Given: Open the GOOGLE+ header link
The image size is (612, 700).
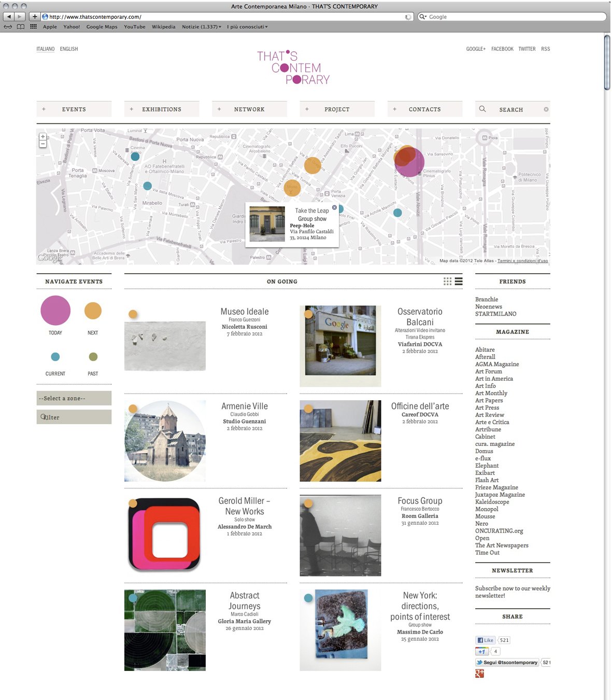Looking at the screenshot, I should pos(476,49).
